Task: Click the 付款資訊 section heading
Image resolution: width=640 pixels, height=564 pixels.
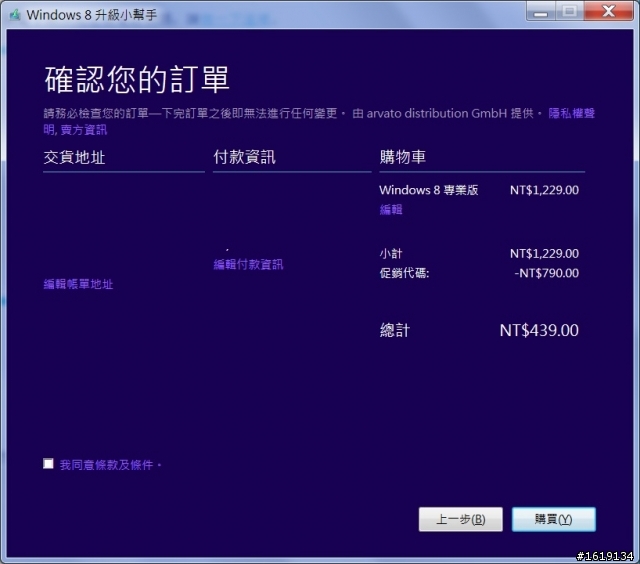Action: point(244,157)
